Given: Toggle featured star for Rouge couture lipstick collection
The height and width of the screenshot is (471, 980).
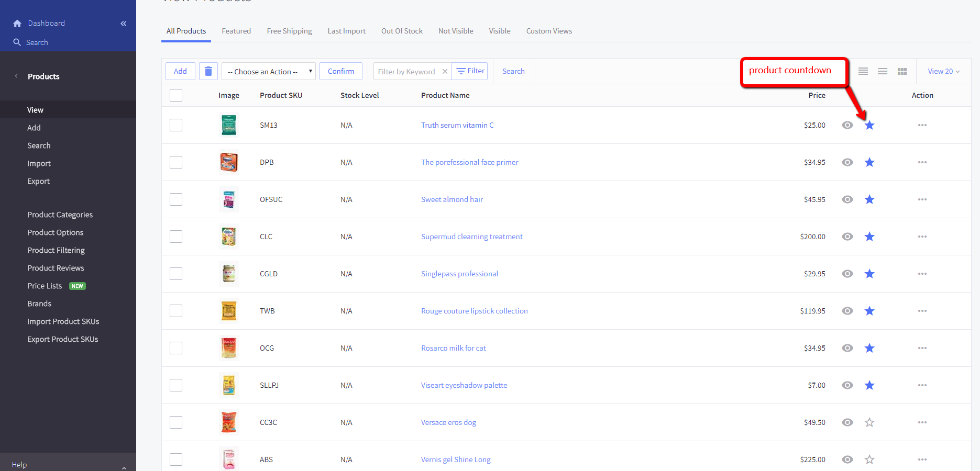Looking at the screenshot, I should [x=869, y=311].
